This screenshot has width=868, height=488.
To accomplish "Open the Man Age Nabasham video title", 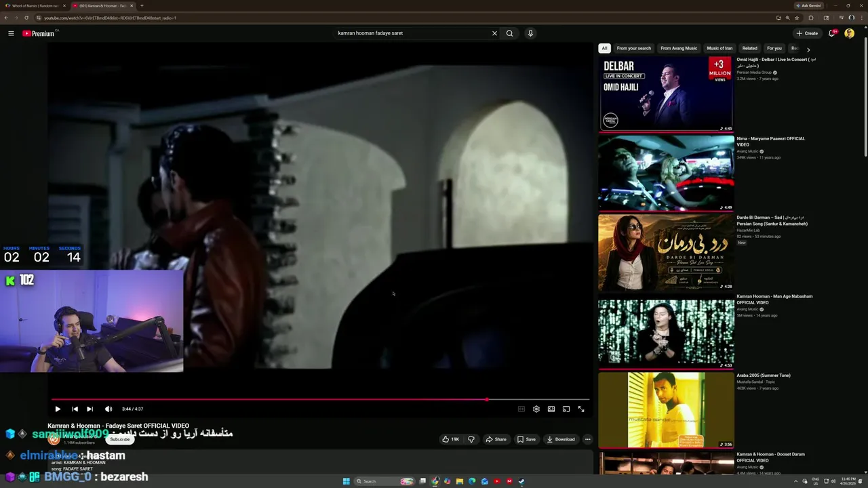I will (774, 299).
